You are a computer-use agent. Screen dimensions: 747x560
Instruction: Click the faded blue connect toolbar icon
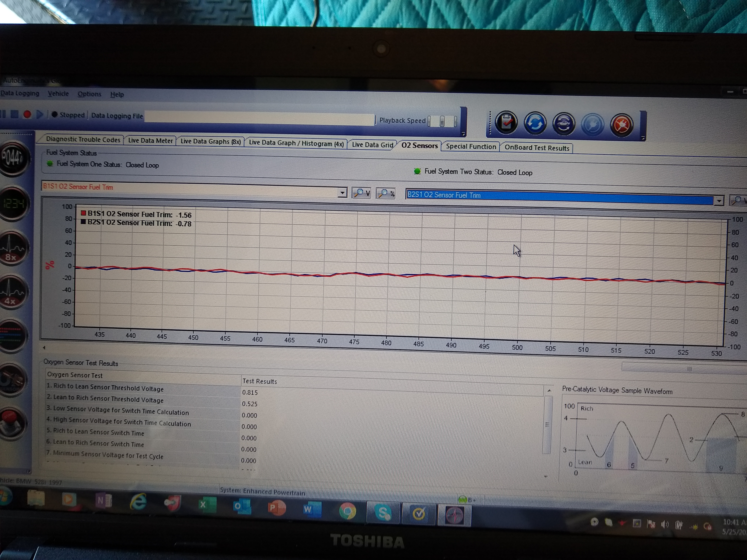(592, 125)
